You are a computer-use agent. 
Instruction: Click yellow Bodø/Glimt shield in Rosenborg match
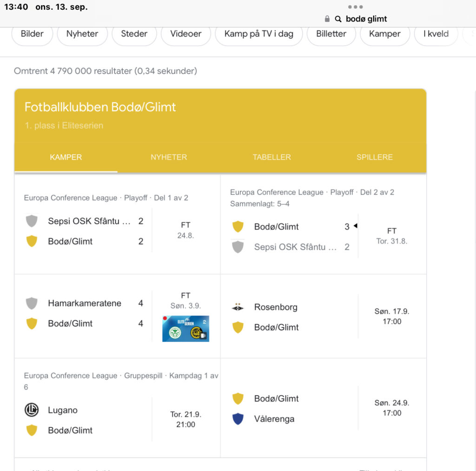238,327
